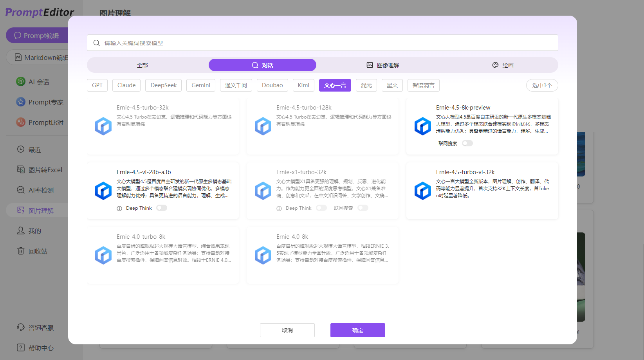Click the 确定 confirm button

(357, 330)
